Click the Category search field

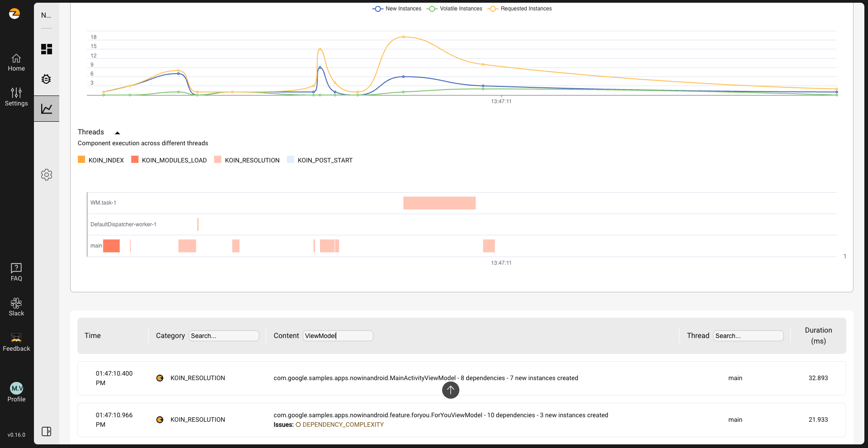(x=224, y=336)
